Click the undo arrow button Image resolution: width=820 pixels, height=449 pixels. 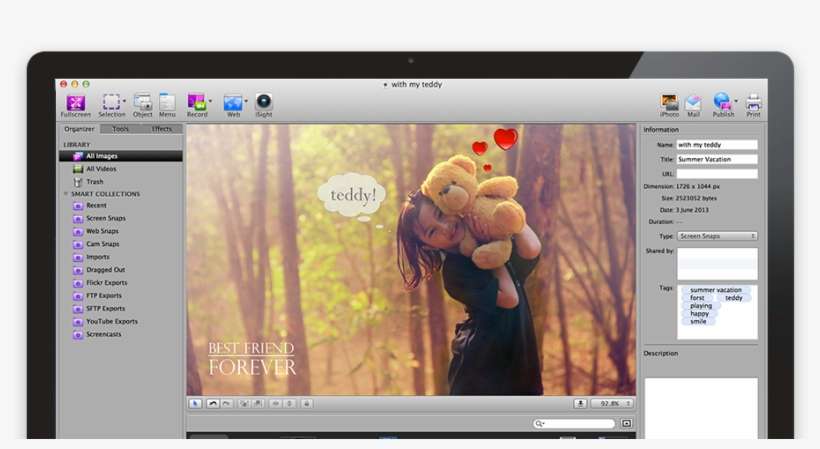(x=213, y=404)
